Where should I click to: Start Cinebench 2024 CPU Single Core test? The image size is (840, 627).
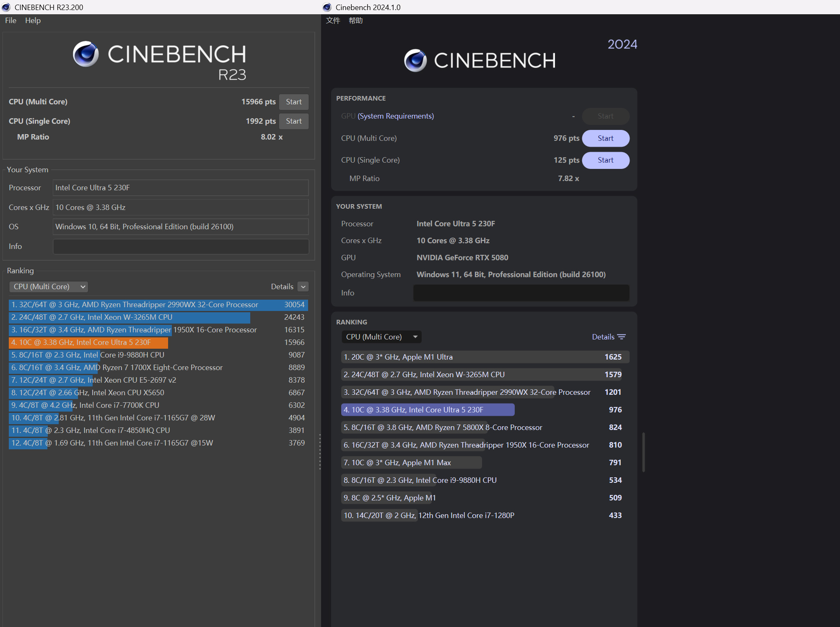605,160
